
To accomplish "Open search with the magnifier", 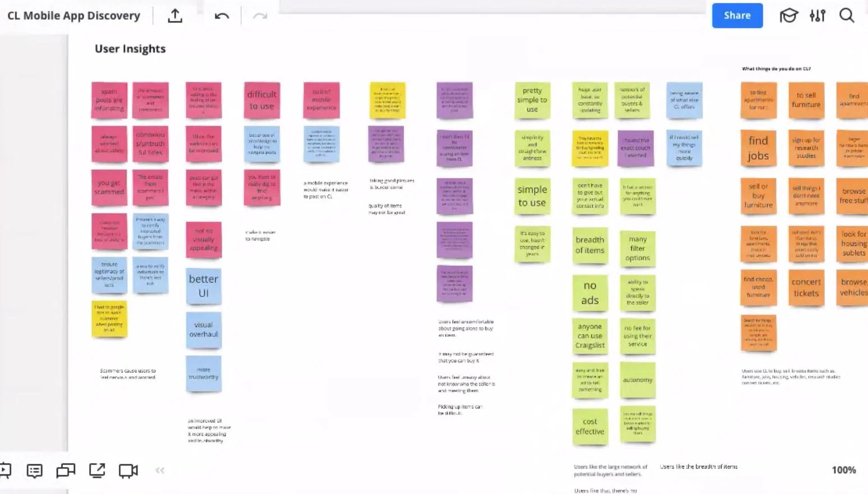I will [x=847, y=16].
